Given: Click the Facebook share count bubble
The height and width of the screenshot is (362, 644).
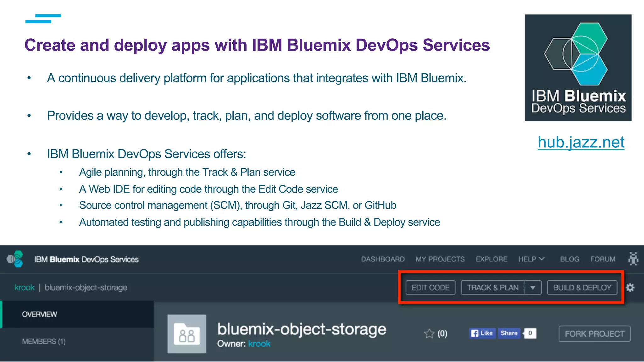Looking at the screenshot, I should click(530, 333).
